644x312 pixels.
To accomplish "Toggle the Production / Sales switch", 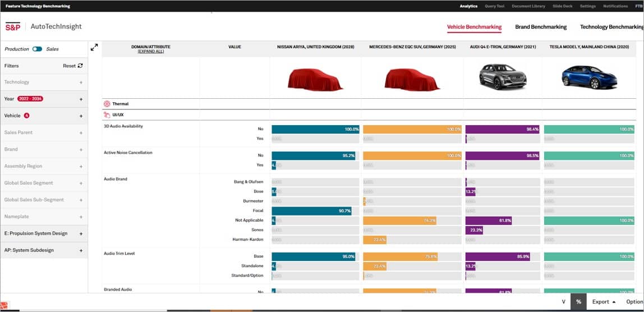I will pyautogui.click(x=37, y=49).
